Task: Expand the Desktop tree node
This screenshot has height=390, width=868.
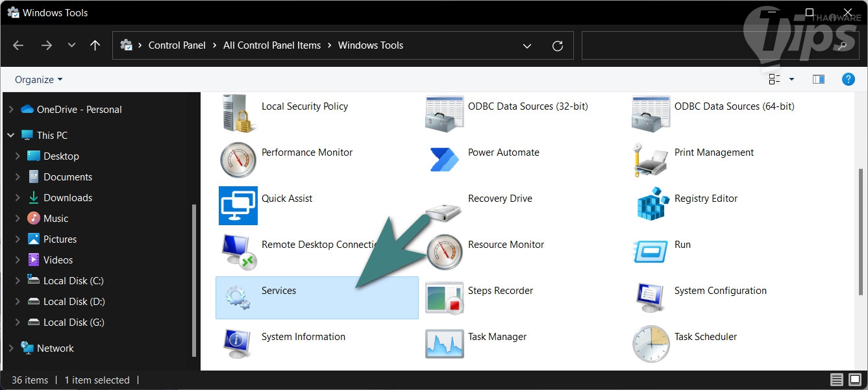Action: point(18,156)
